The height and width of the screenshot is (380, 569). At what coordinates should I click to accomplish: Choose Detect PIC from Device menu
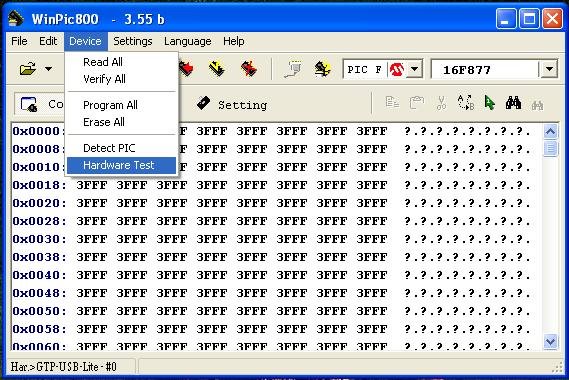coord(121,148)
